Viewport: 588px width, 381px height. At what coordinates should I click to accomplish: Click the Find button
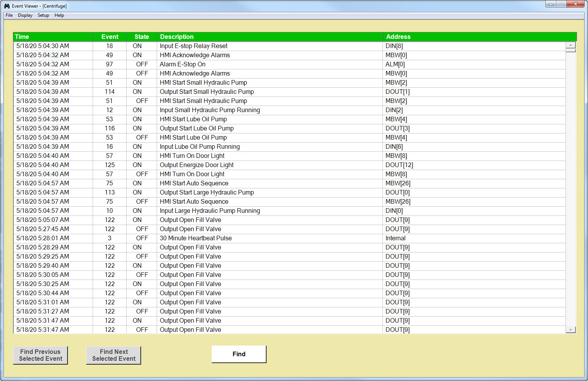tap(239, 354)
